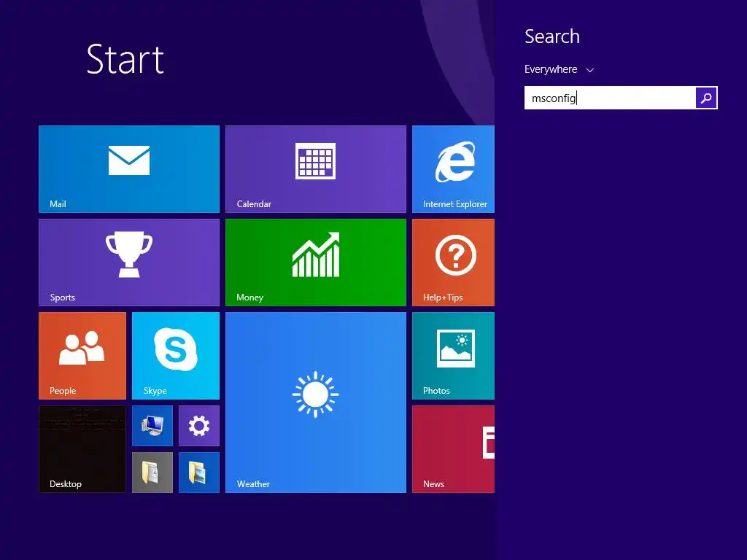Open the Sports tile with trophy

(x=128, y=262)
